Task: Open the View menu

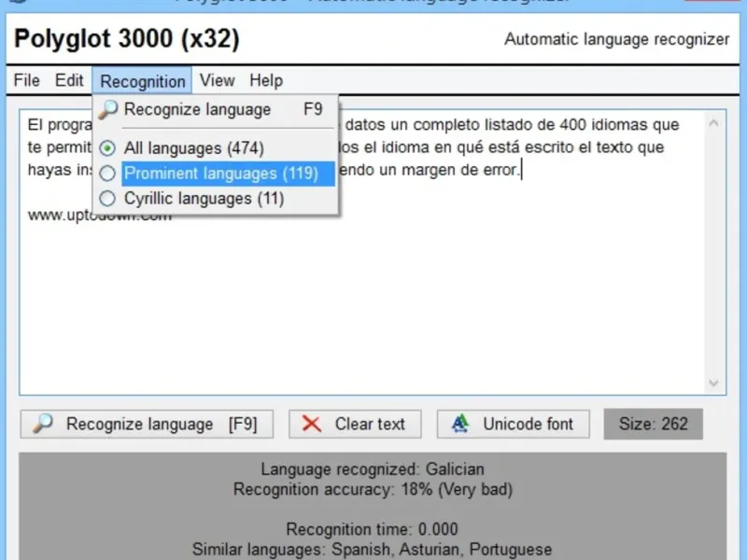Action: pyautogui.click(x=218, y=80)
